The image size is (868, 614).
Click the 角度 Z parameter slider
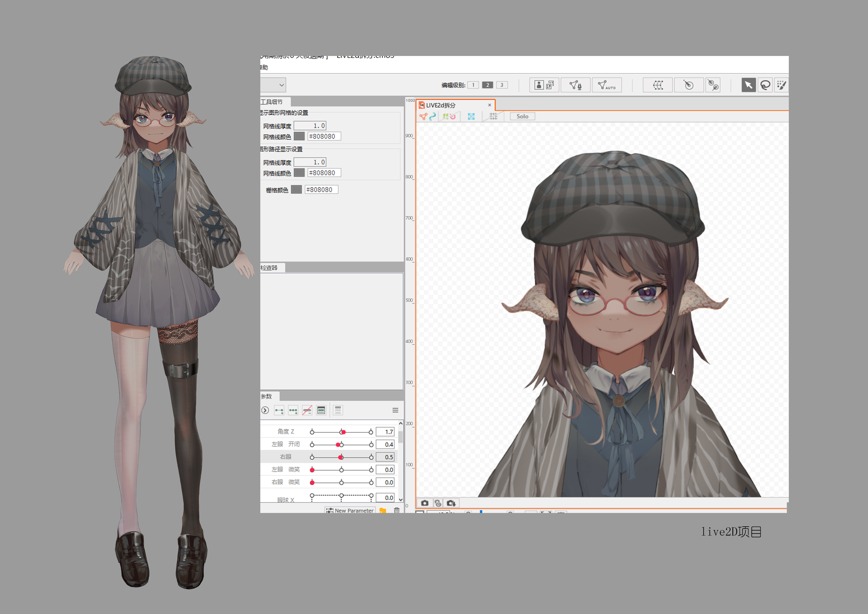(341, 432)
